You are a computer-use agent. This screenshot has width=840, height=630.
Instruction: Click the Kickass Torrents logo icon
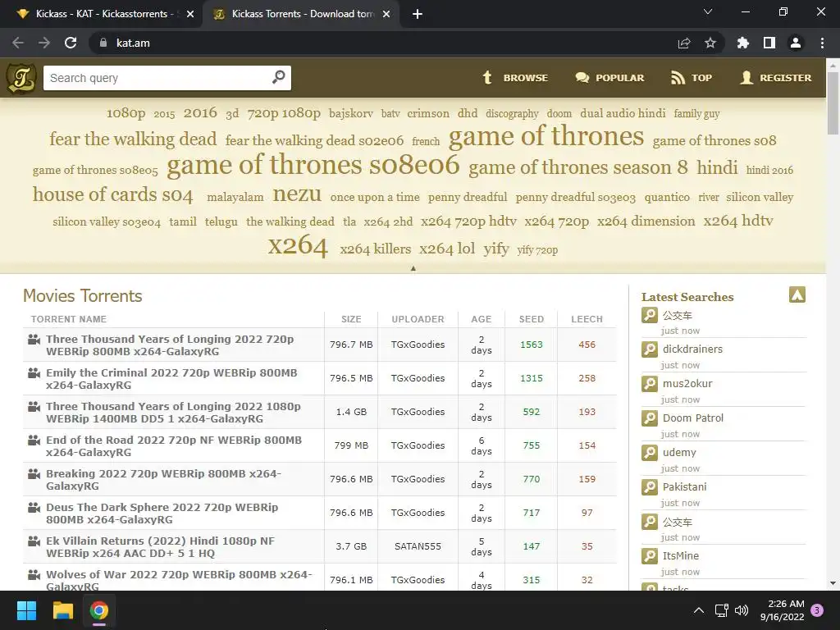21,78
